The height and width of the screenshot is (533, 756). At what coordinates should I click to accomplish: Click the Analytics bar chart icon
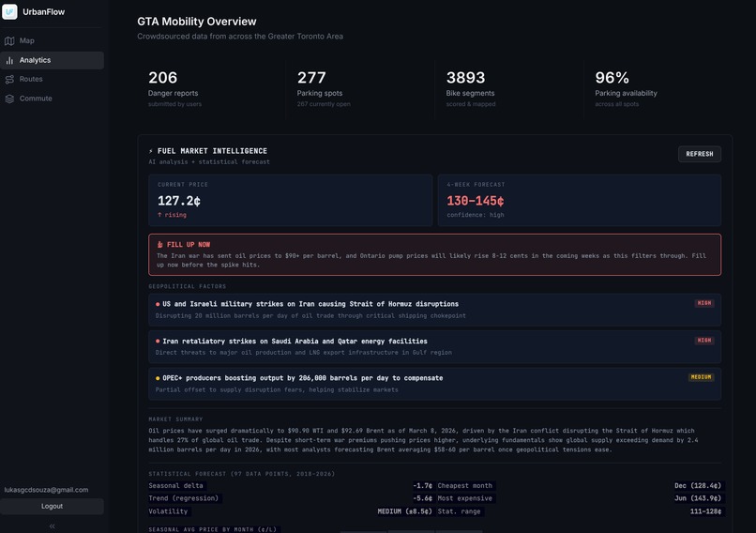coord(9,60)
